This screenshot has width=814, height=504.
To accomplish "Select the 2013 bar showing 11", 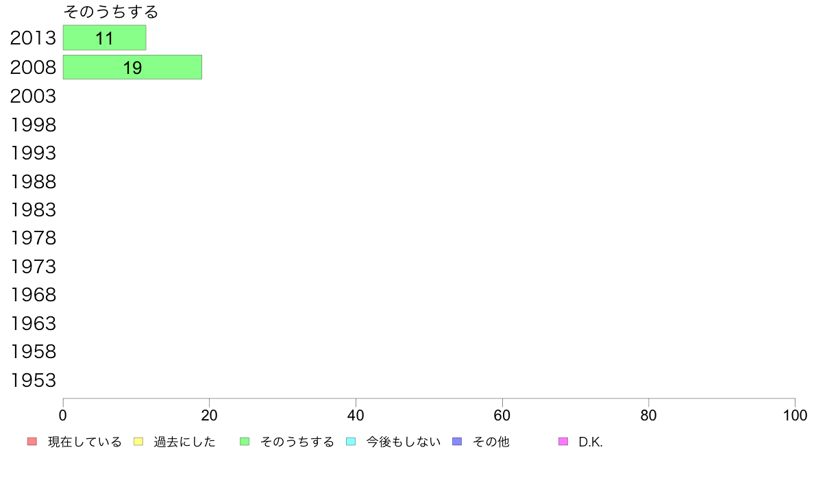I will [x=104, y=38].
